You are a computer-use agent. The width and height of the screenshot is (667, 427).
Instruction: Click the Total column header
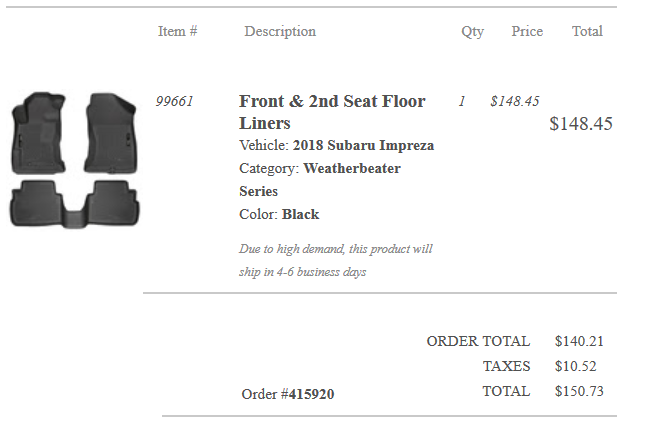587,31
